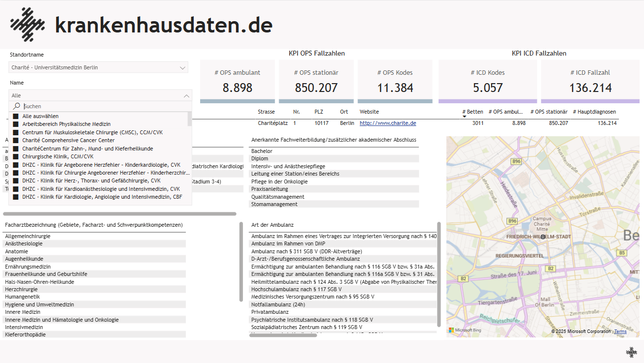
Task: Select 'Hochschulambulanz nach § 117 SGB V'
Action: [343, 289]
